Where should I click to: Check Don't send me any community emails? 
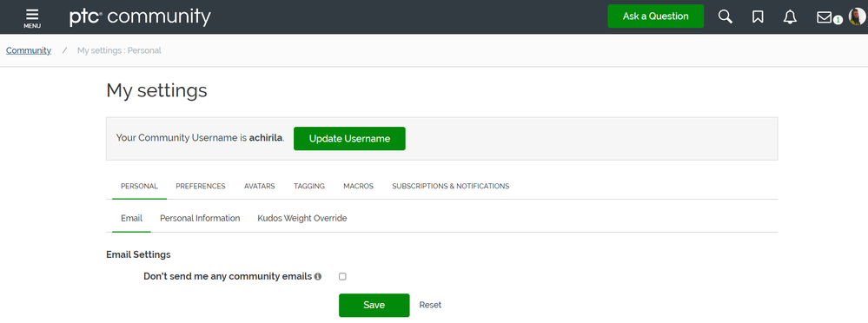tap(342, 276)
